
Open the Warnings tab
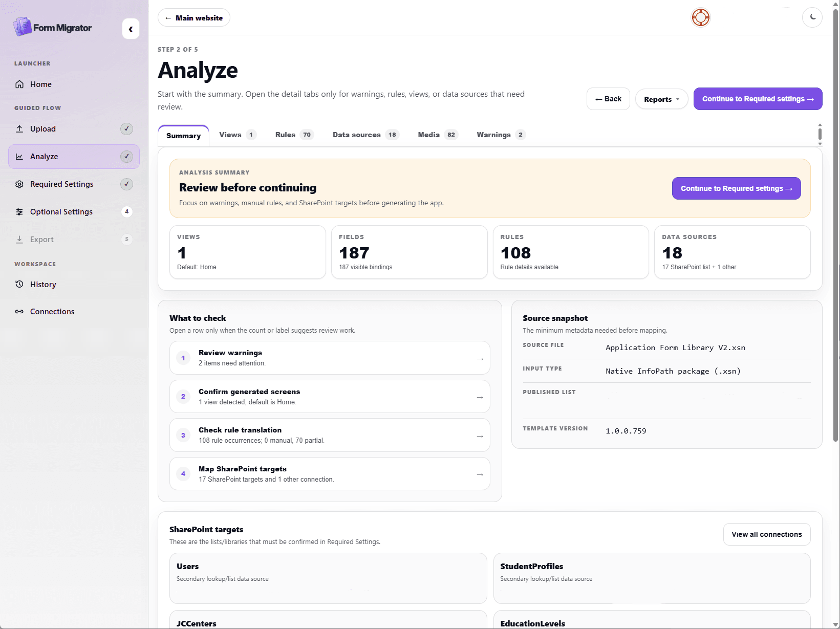(501, 135)
